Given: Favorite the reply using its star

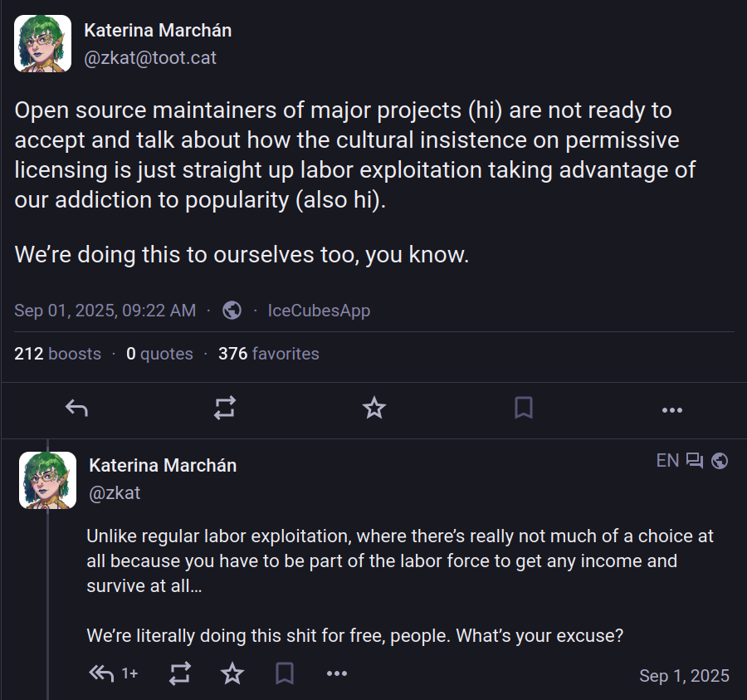Looking at the screenshot, I should click(x=232, y=673).
